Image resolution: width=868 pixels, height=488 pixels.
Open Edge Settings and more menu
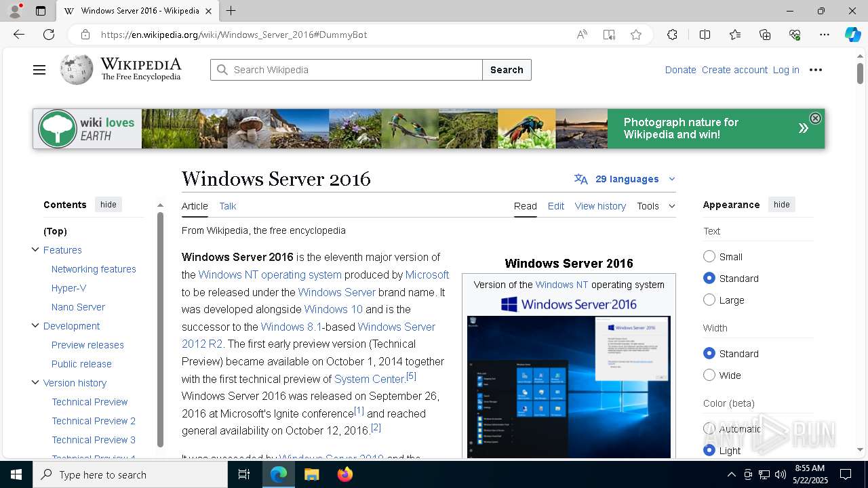coord(825,35)
